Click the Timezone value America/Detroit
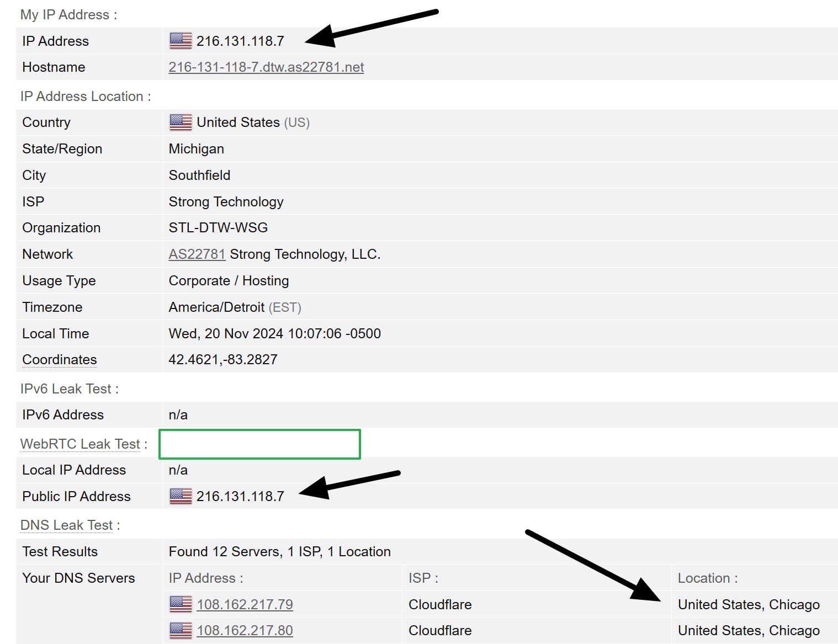 click(x=217, y=307)
